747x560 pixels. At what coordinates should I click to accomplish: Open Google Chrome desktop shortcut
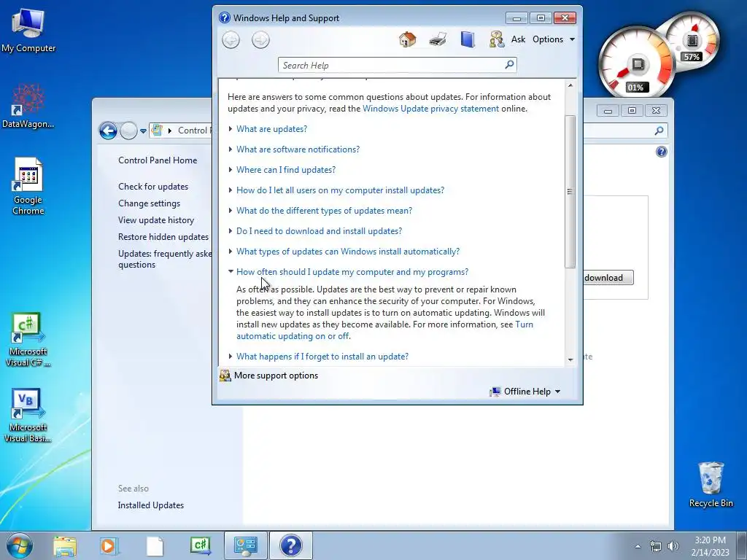[28, 186]
